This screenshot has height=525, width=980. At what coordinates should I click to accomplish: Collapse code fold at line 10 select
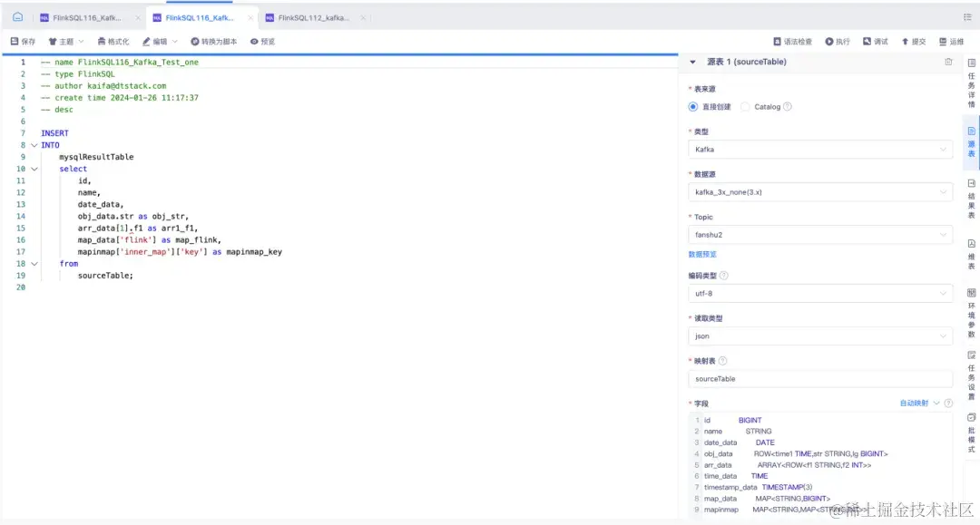(34, 169)
